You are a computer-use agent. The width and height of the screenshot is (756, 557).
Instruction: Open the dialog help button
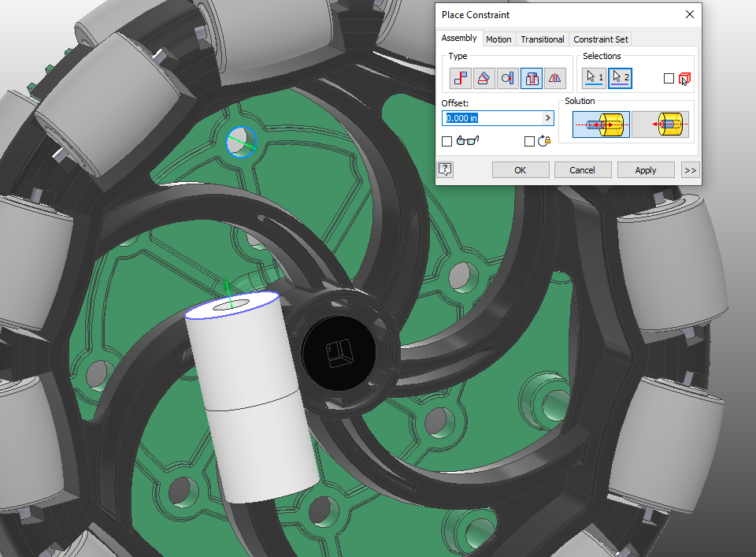445,169
